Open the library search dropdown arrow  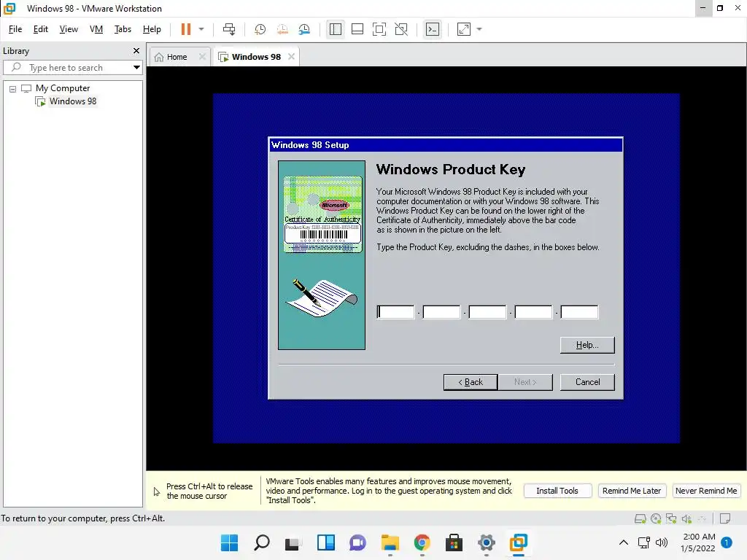coord(136,68)
